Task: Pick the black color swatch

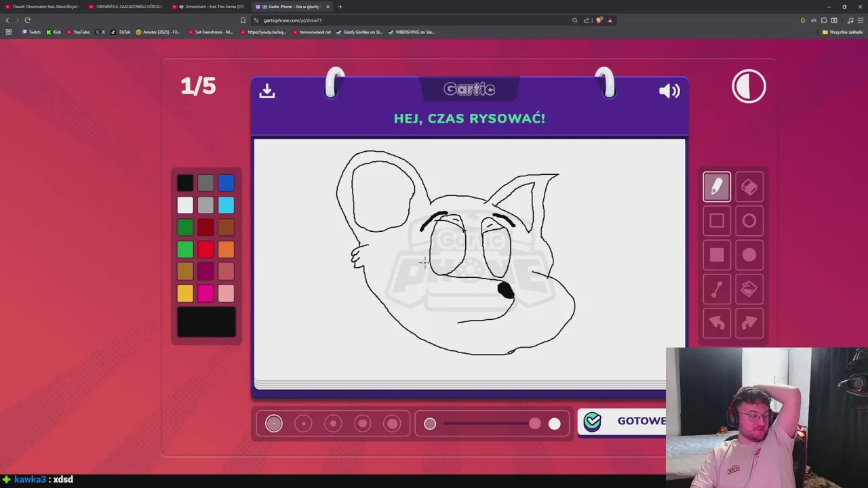Action: pos(185,183)
